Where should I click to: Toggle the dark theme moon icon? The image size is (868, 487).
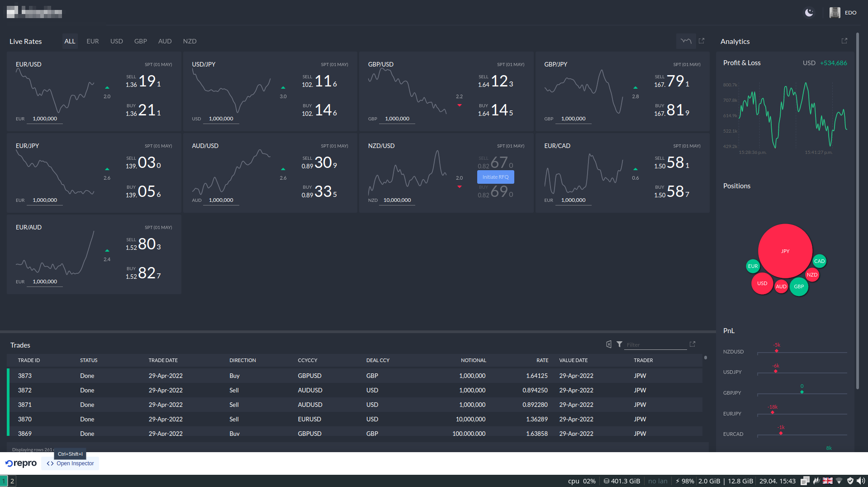point(809,13)
